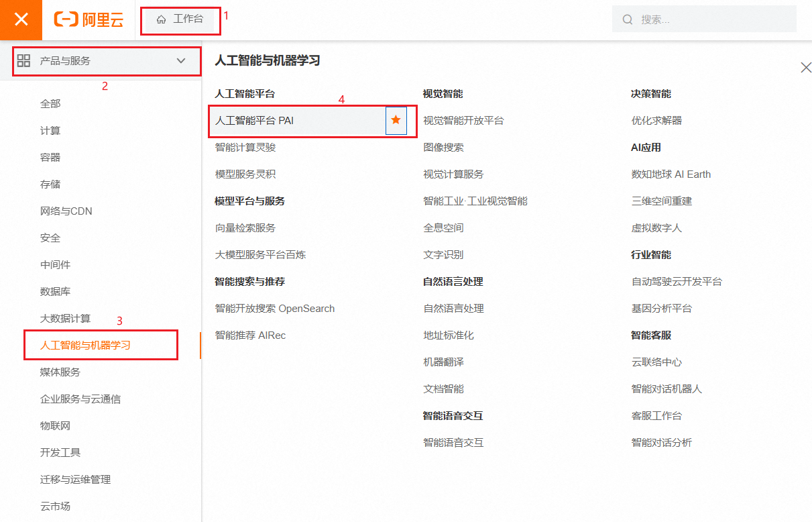Click the 视觉智能 section heading
Image resolution: width=812 pixels, height=522 pixels.
[x=443, y=94]
